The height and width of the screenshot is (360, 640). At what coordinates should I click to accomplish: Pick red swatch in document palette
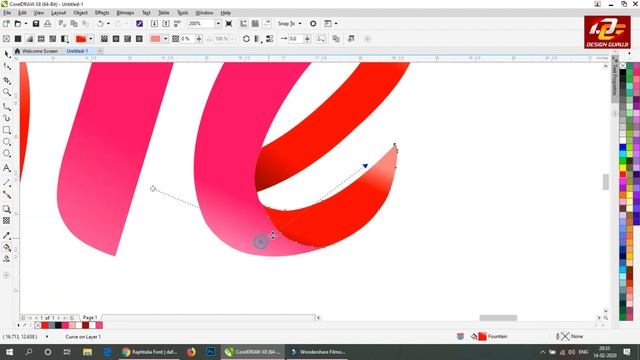point(44,325)
